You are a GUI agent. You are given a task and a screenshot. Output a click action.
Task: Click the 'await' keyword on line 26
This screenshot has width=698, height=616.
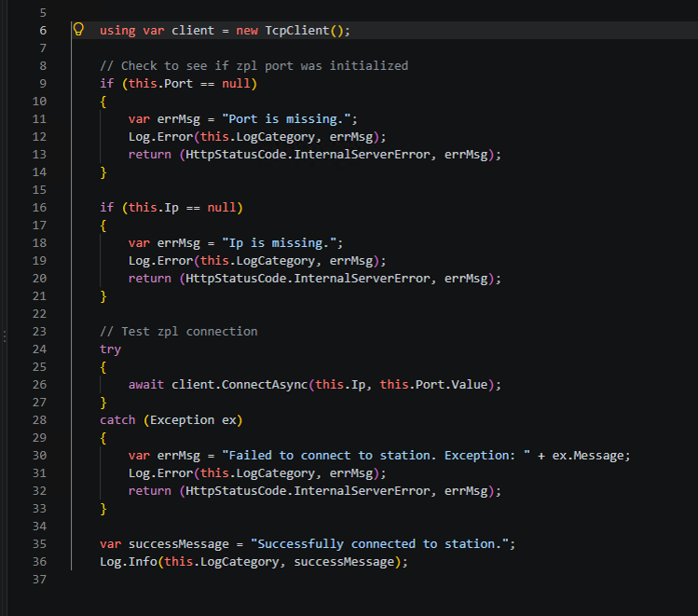coord(146,385)
